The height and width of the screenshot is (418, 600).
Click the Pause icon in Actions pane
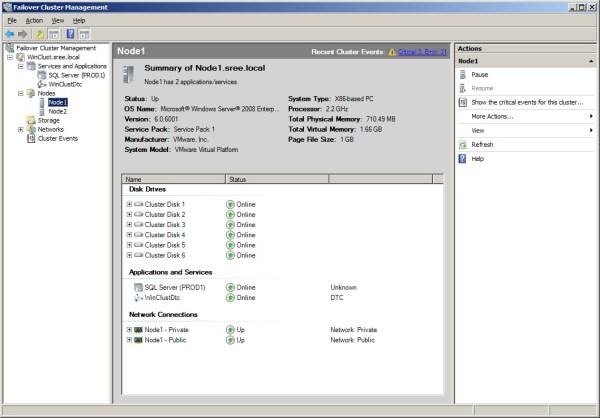click(463, 74)
